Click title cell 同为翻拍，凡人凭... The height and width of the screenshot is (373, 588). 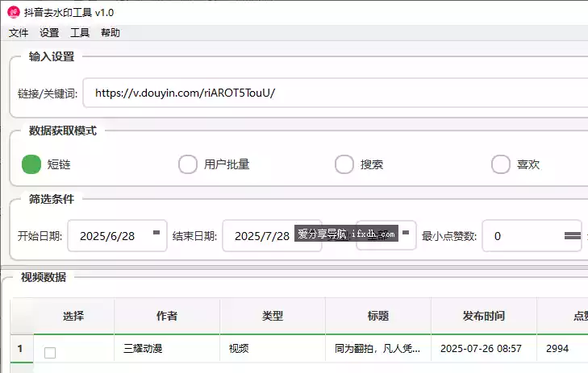(378, 349)
